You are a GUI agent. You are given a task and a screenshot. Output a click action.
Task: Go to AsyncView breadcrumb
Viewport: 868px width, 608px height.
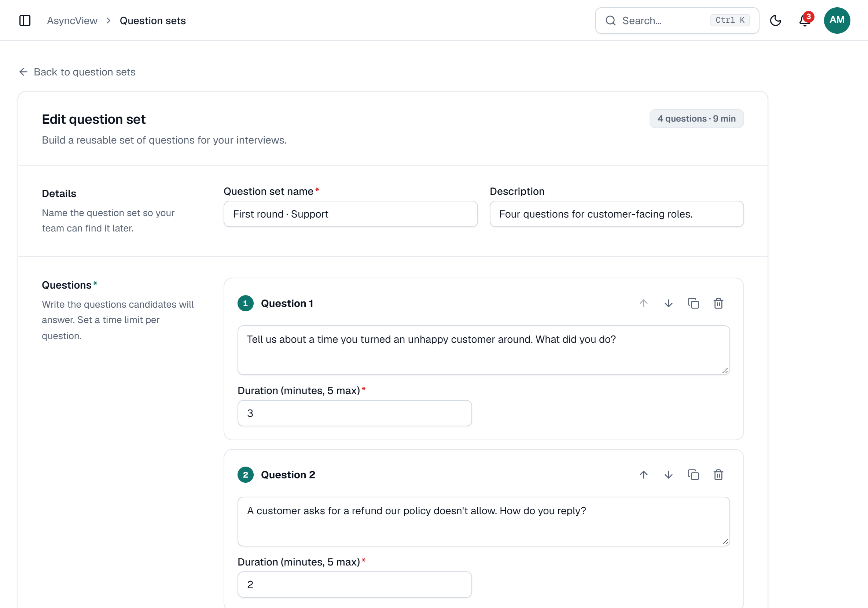pyautogui.click(x=72, y=21)
